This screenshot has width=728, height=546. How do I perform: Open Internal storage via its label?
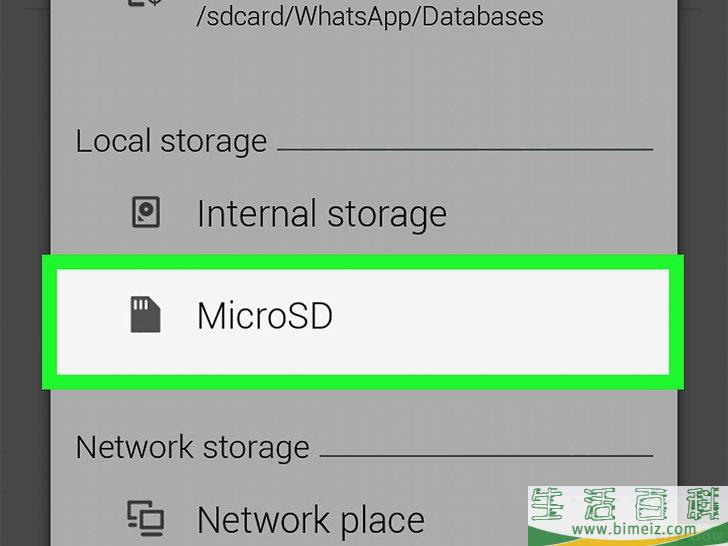tap(321, 214)
